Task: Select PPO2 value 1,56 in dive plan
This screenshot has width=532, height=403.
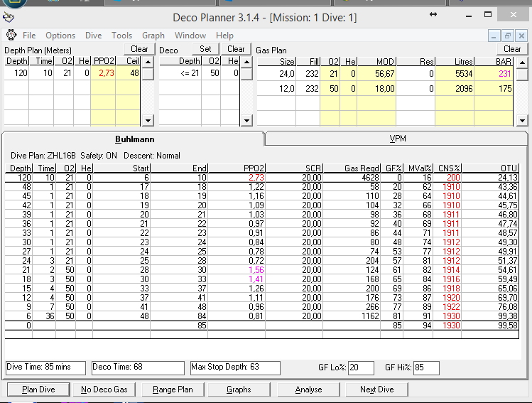Action: pos(237,270)
